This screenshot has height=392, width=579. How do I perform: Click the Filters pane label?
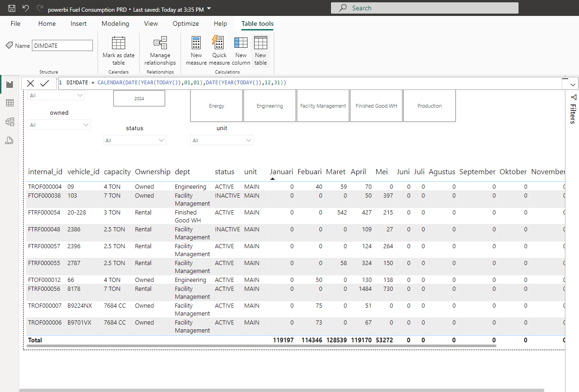[x=573, y=114]
